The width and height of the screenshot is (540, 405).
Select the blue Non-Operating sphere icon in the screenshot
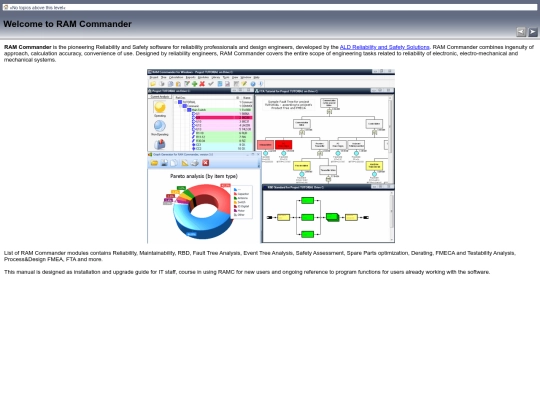160,126
